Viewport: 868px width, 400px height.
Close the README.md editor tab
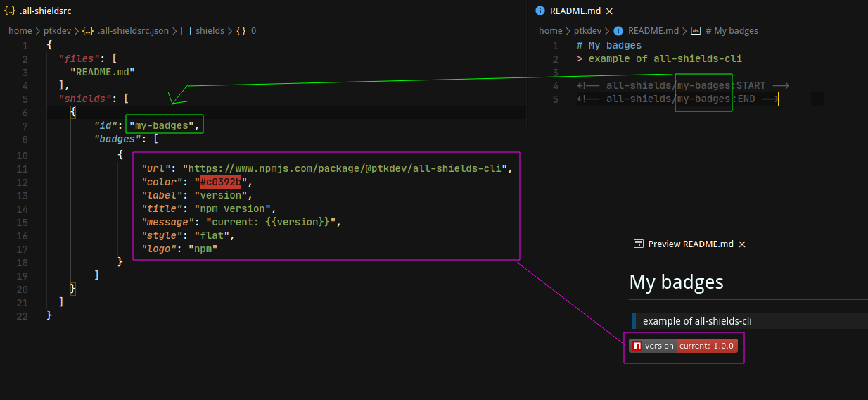pos(609,11)
